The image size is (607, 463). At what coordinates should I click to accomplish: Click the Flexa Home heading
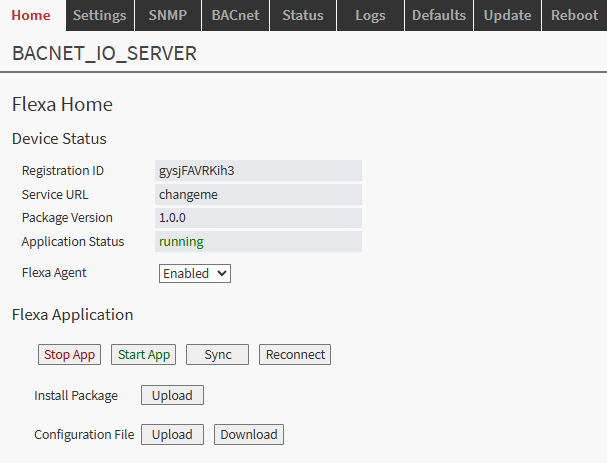click(x=62, y=105)
